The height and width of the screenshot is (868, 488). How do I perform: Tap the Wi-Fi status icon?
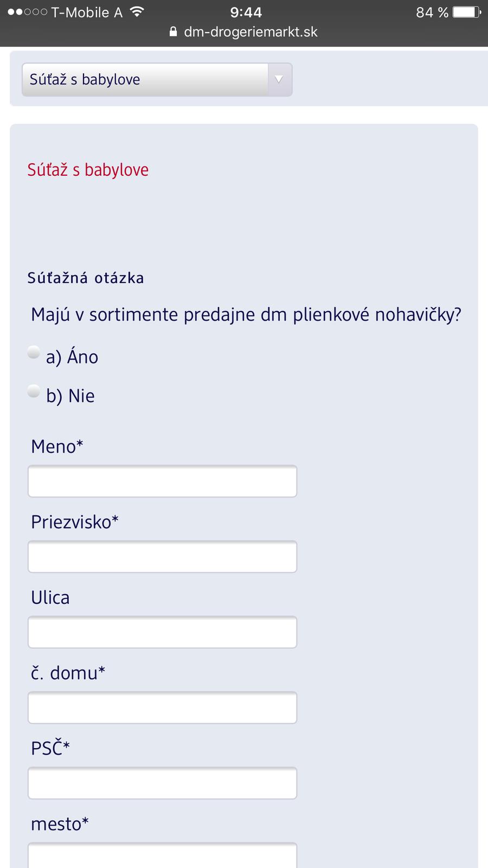[x=137, y=12]
